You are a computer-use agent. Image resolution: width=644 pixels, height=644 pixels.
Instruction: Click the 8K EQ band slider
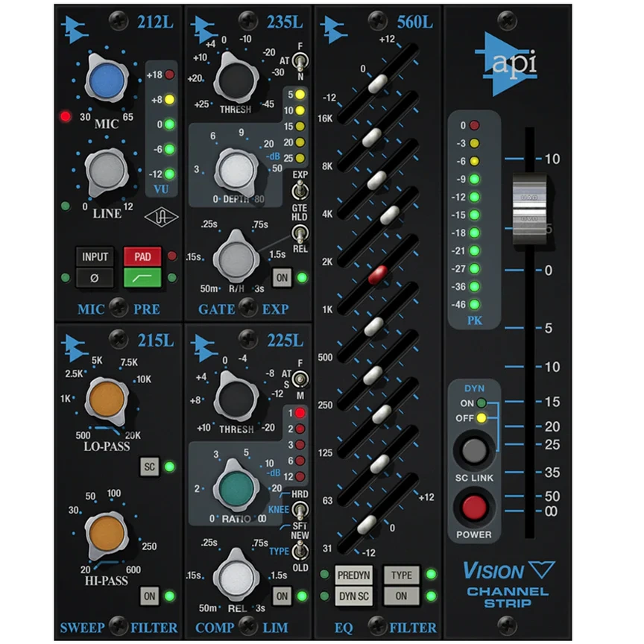tap(372, 136)
